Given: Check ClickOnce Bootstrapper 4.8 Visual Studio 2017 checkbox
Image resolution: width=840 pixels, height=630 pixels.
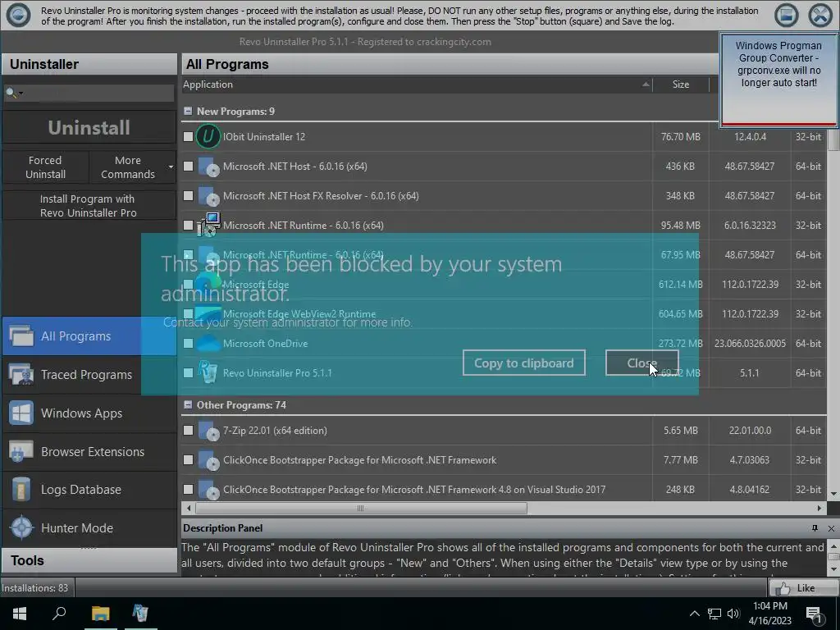Looking at the screenshot, I should 188,489.
